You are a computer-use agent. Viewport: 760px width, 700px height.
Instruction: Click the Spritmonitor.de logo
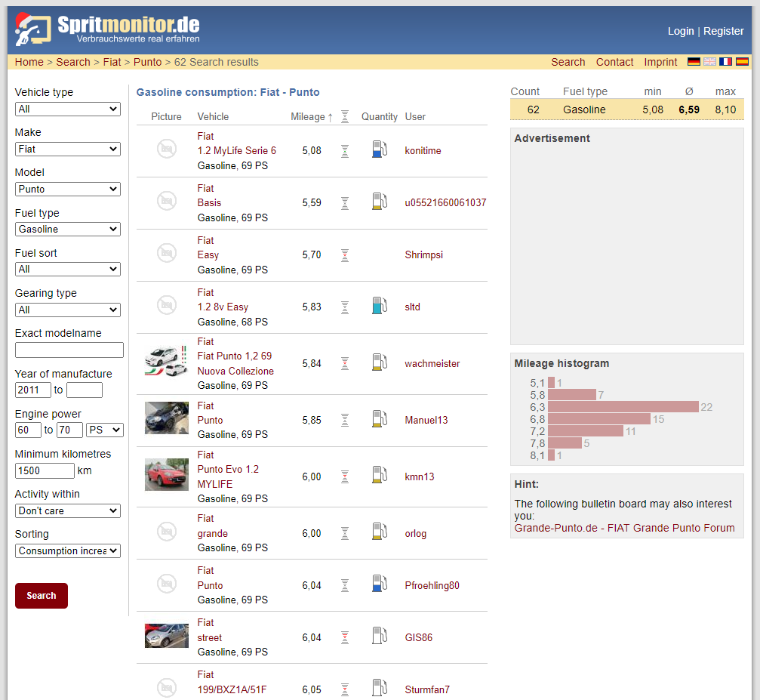pos(107,29)
